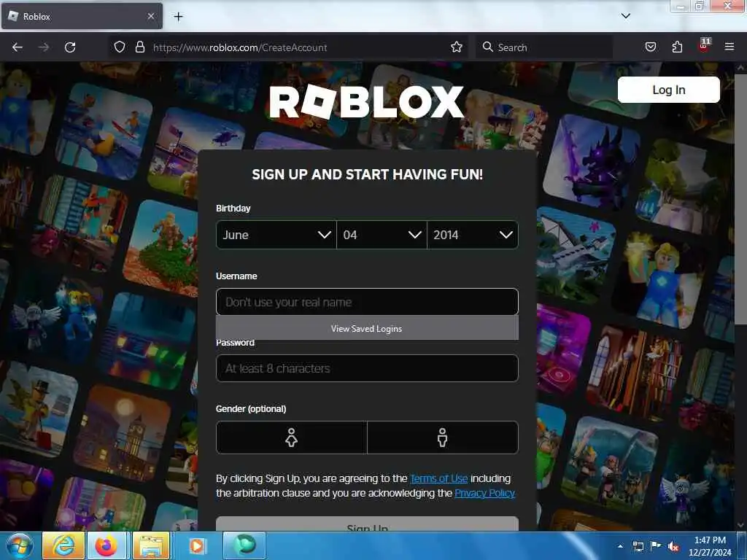Click the browser forward arrow

pos(44,47)
